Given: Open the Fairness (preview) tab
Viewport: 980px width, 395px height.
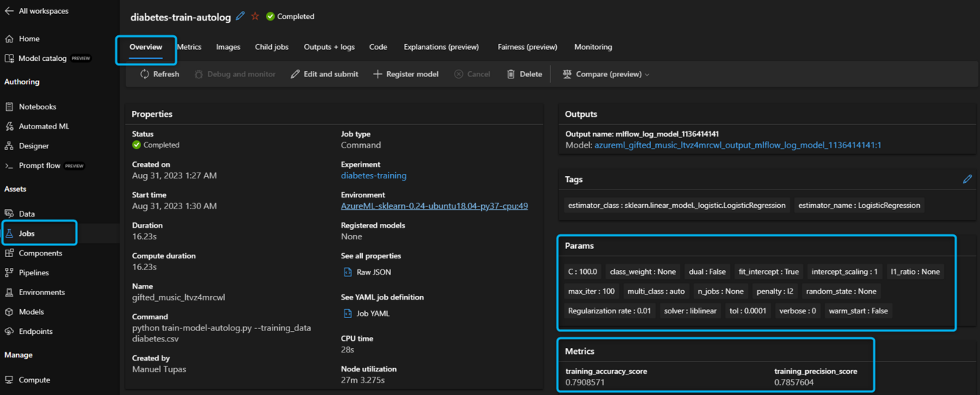Looking at the screenshot, I should point(527,47).
